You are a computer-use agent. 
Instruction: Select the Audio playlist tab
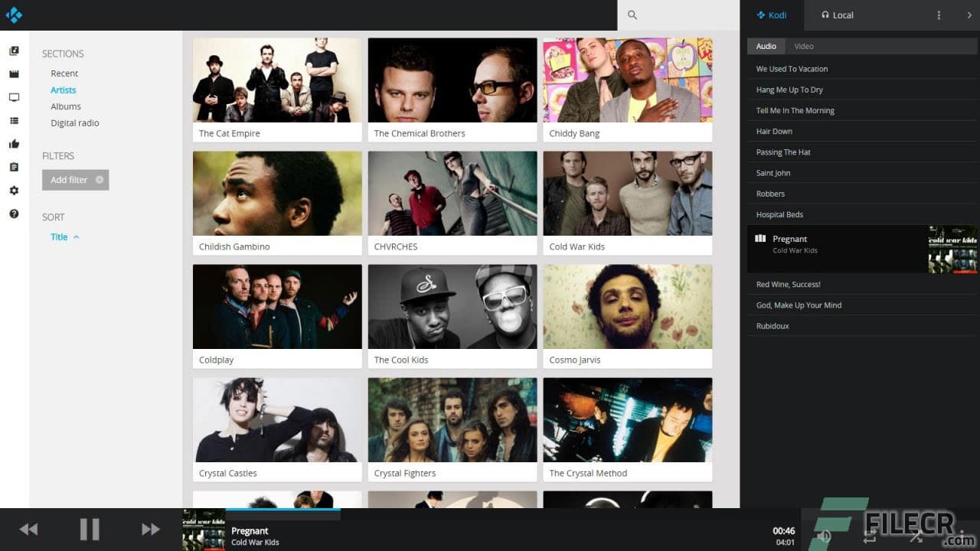coord(766,46)
